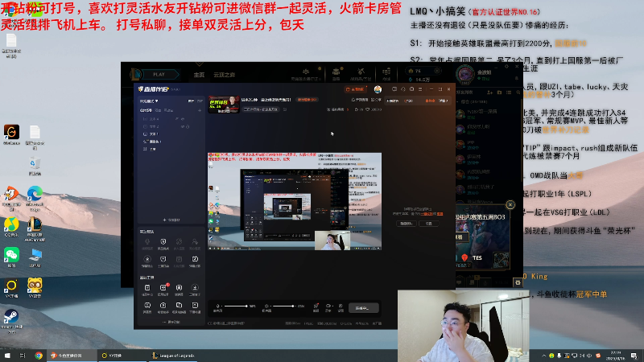Image resolution: width=644 pixels, height=362 pixels.
Task: Open the Recycle Bin desktop icon
Action: coord(35,167)
